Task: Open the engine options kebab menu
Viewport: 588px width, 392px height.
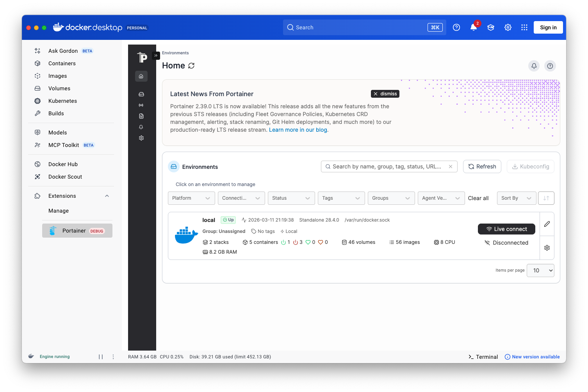Action: (x=113, y=357)
